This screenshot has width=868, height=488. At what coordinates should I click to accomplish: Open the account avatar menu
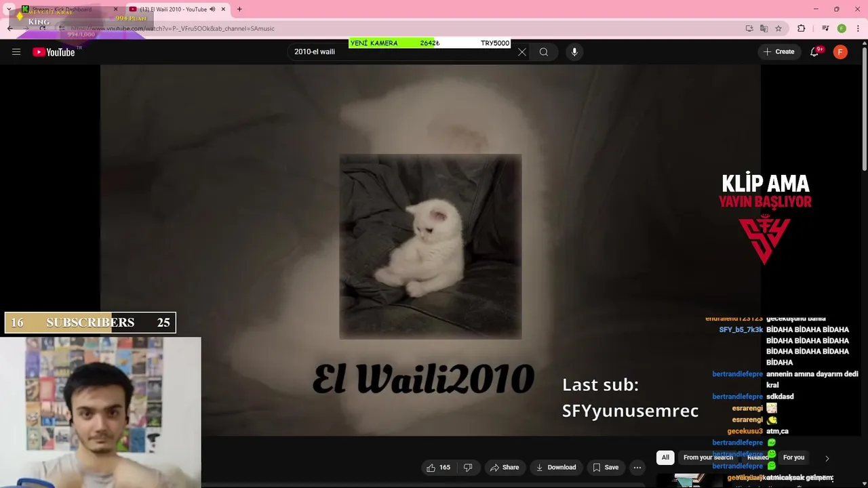[840, 52]
